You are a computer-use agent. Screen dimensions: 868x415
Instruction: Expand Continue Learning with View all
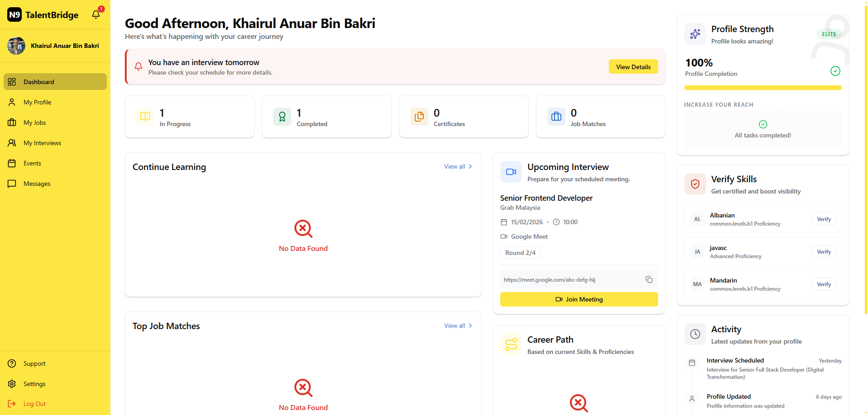tap(458, 167)
